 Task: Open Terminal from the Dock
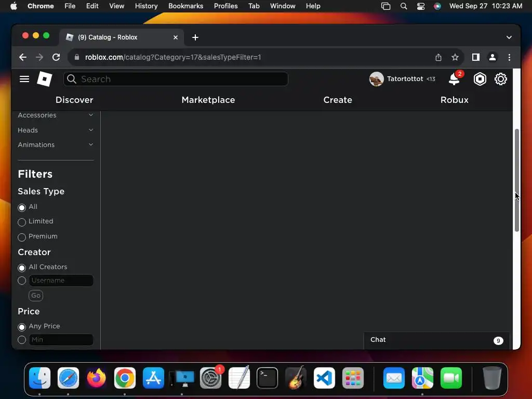click(x=268, y=378)
